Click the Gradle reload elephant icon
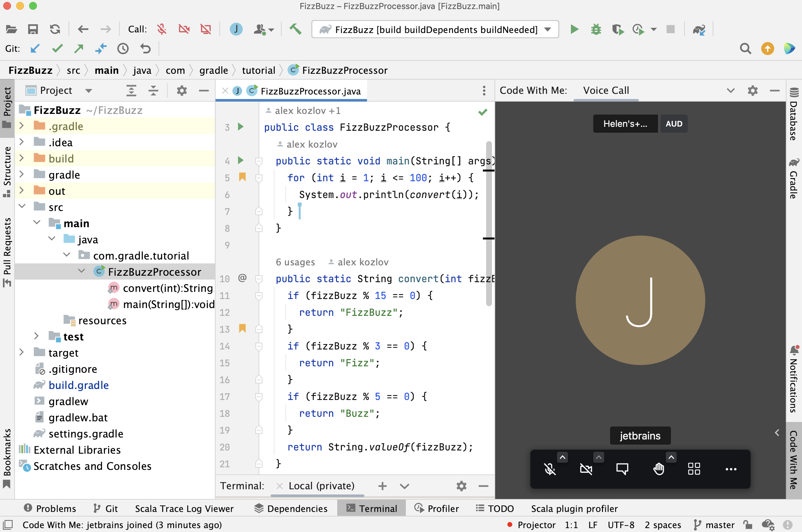Image resolution: width=802 pixels, height=532 pixels. pos(699,30)
